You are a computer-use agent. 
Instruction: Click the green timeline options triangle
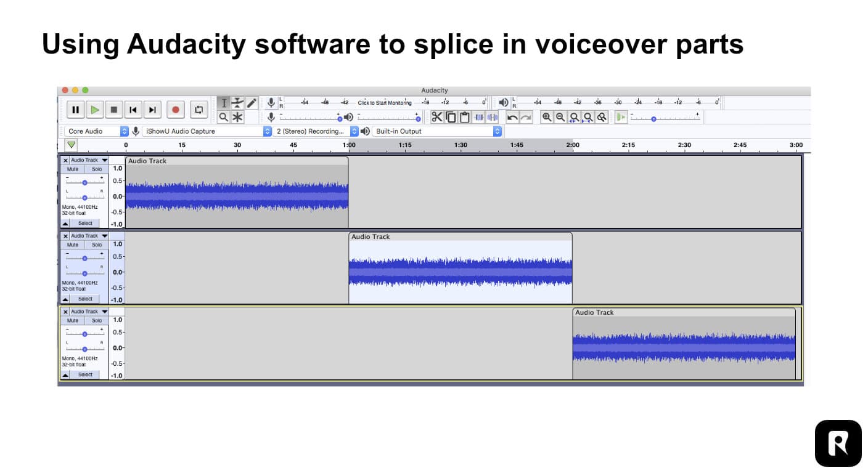[x=72, y=145]
